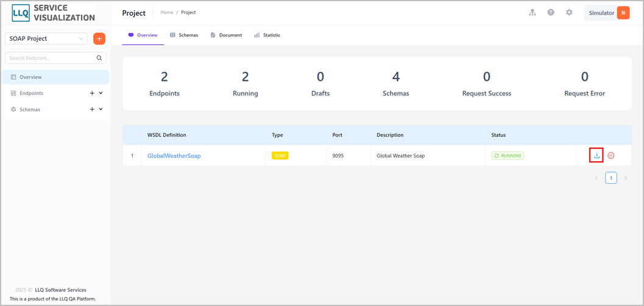Open the GlobalWeatherSoap link
This screenshot has height=306, width=644.
174,156
